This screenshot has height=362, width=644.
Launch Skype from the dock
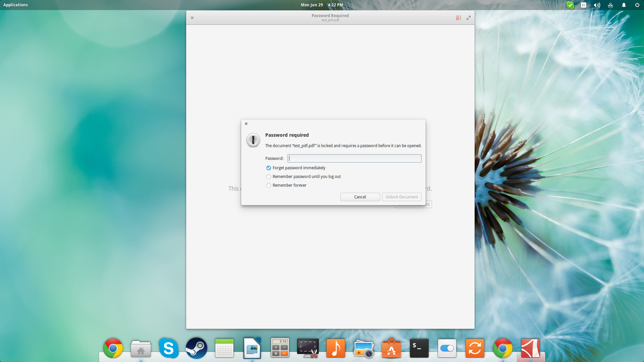click(169, 348)
